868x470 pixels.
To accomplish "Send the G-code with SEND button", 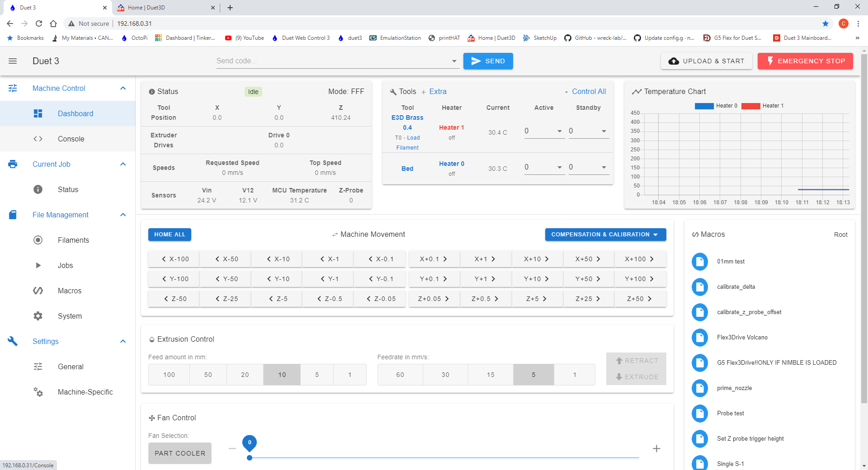I will [488, 61].
